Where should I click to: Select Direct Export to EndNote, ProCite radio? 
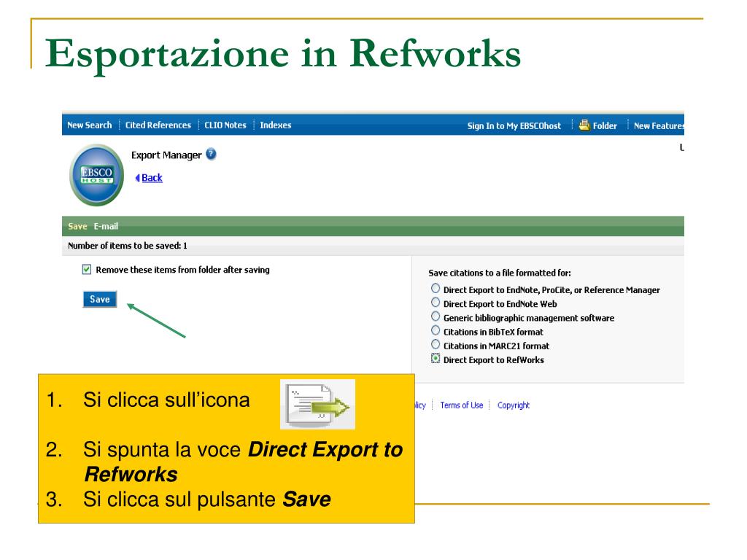click(436, 289)
